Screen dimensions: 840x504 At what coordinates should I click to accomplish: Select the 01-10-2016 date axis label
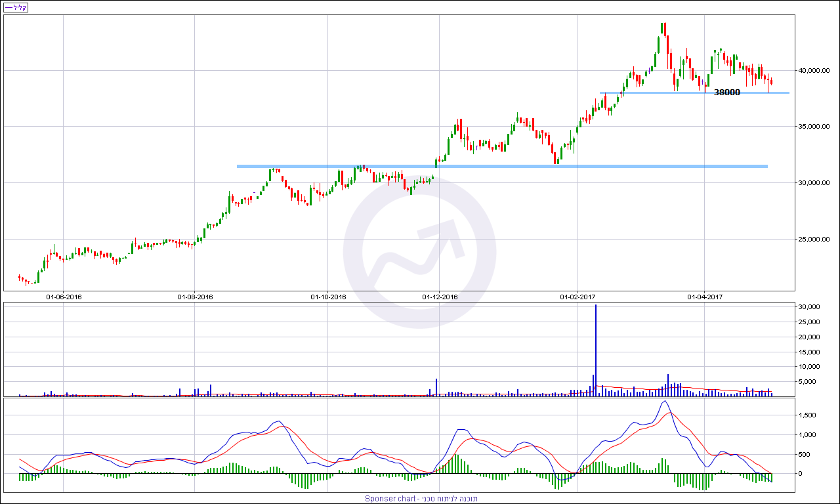[328, 297]
